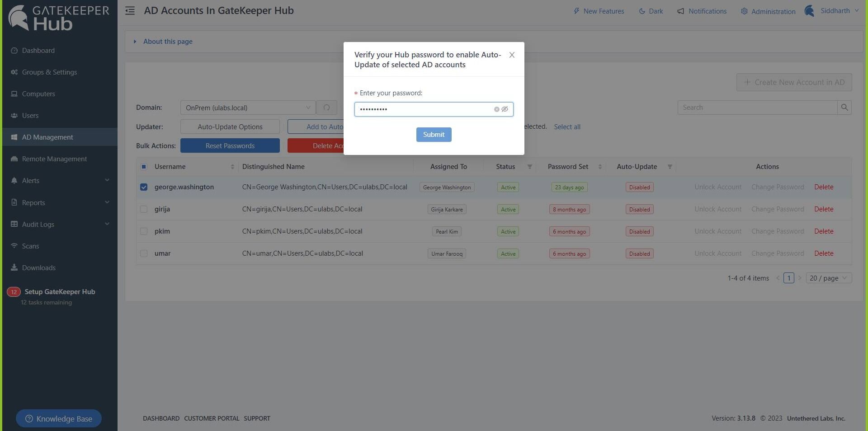Toggle the sidebar collapse hamburger icon

pos(130,10)
